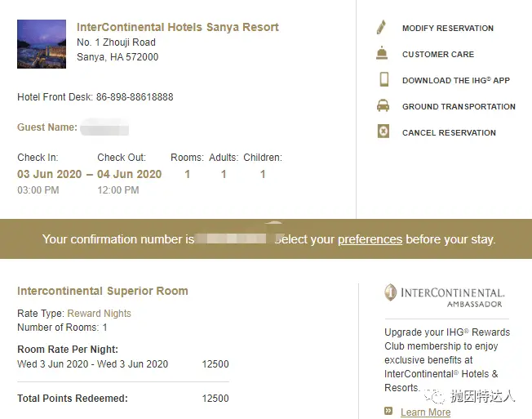The image size is (532, 419).
Task: Open InterContinental Hotels Sanya Resort title link
Action: coord(178,27)
